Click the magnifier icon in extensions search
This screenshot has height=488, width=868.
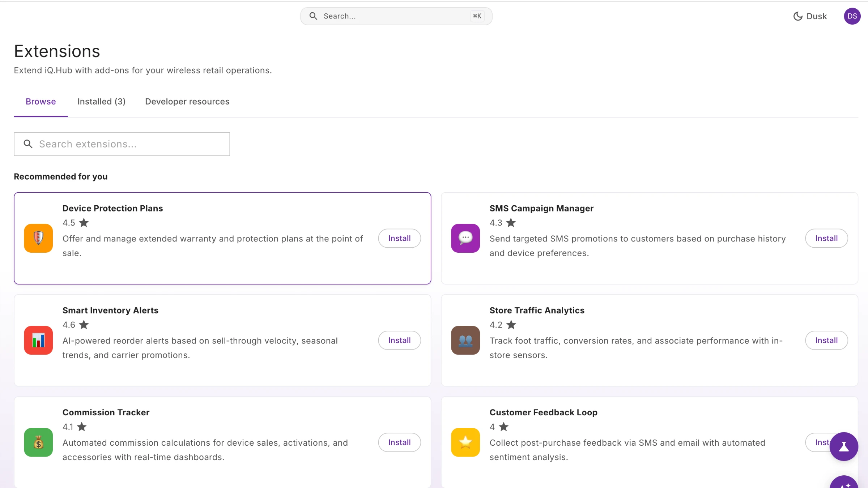(28, 144)
